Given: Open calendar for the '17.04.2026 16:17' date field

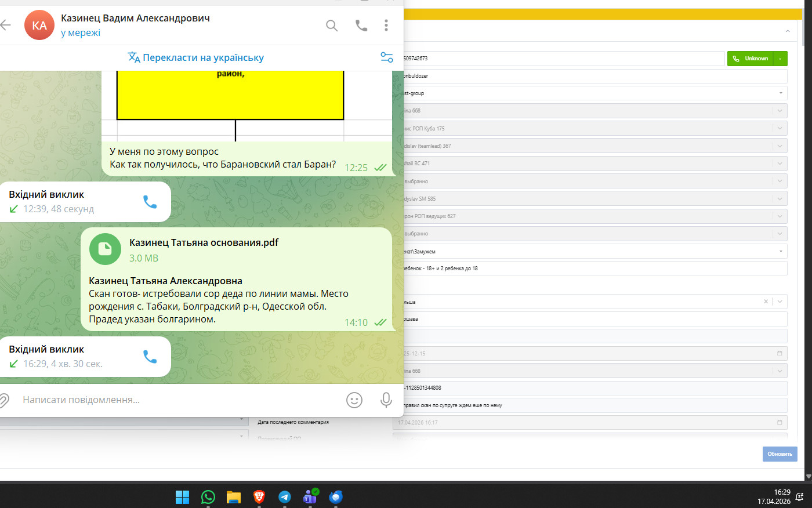Looking at the screenshot, I should [x=780, y=422].
